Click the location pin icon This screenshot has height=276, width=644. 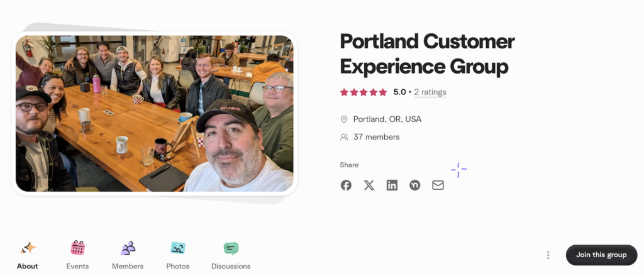[344, 119]
